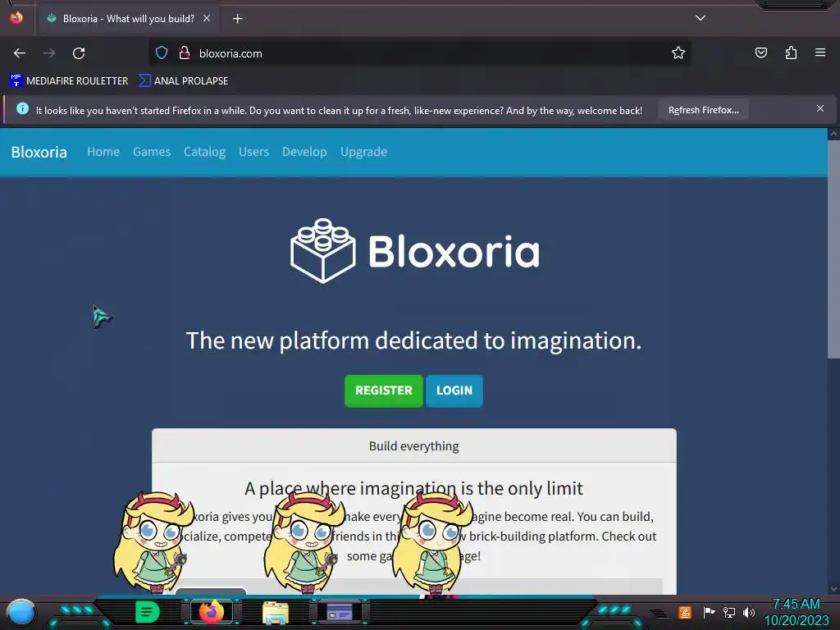Click the rightmost Star Butterfly character
Viewport: 840px width, 630px height.
pos(432,543)
